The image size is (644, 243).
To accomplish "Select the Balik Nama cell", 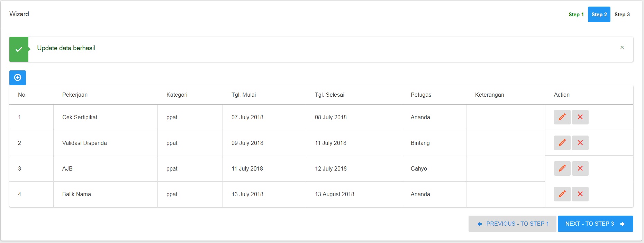I will tap(106, 194).
